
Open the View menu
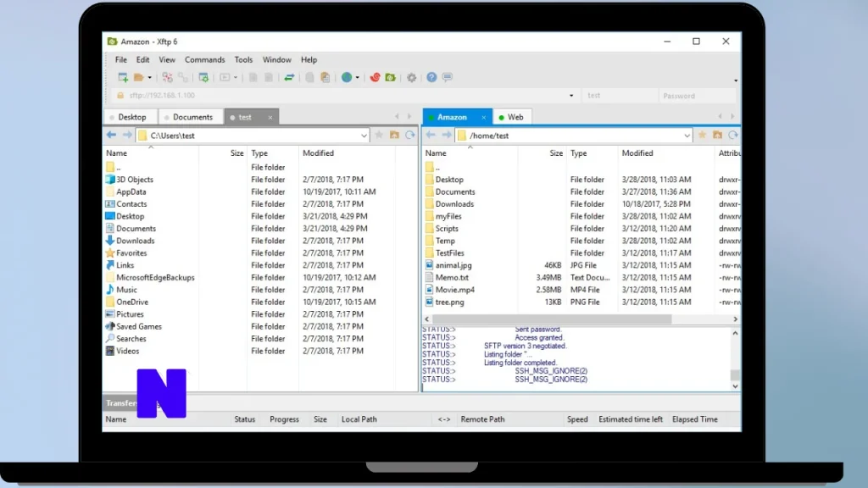pyautogui.click(x=167, y=60)
